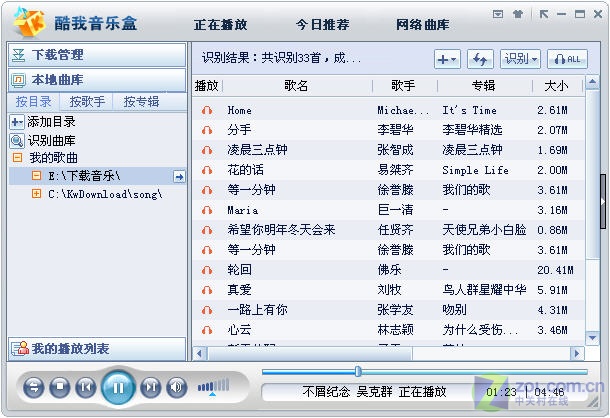Viewport: 610px width, 418px height.
Task: Open the add (+) dropdown in toolbar
Action: coord(447,59)
